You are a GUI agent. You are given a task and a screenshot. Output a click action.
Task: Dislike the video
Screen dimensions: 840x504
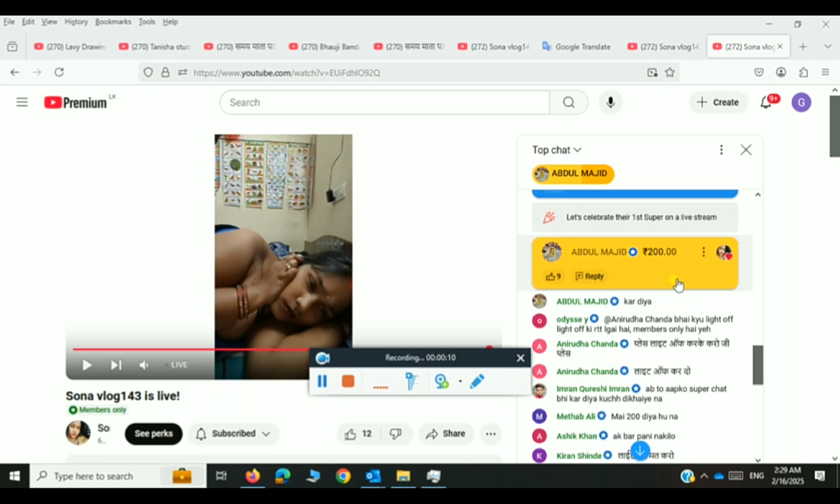tap(396, 434)
